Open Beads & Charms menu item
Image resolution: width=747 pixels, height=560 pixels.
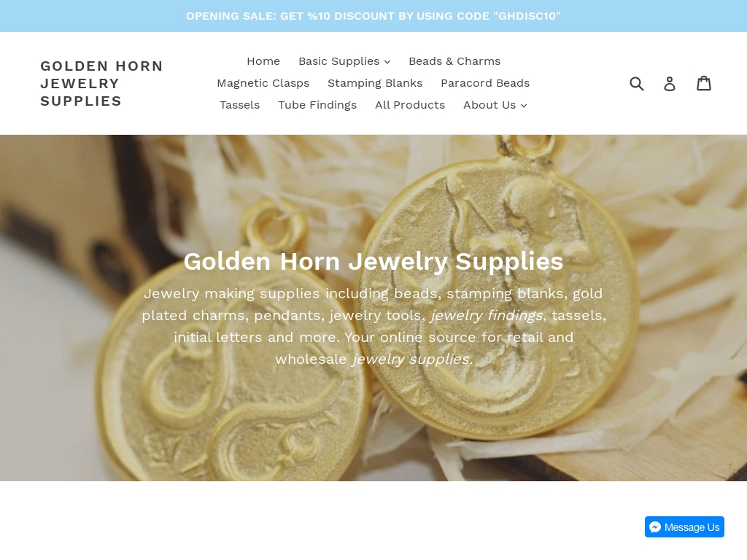pyautogui.click(x=454, y=61)
